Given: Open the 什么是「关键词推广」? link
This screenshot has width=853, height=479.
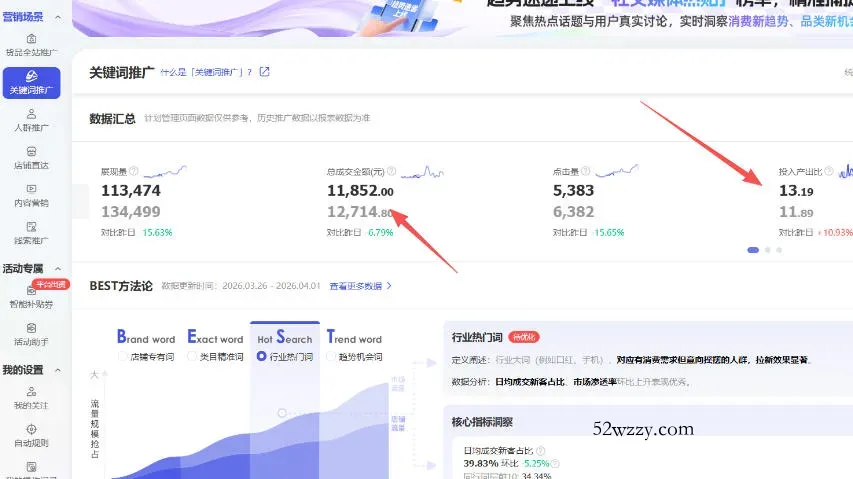Looking at the screenshot, I should [x=206, y=72].
